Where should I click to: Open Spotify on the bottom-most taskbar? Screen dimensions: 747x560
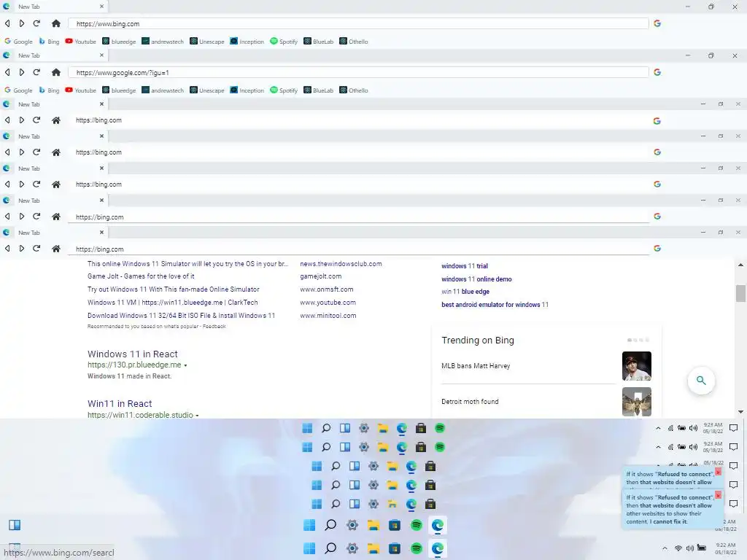[x=417, y=548]
